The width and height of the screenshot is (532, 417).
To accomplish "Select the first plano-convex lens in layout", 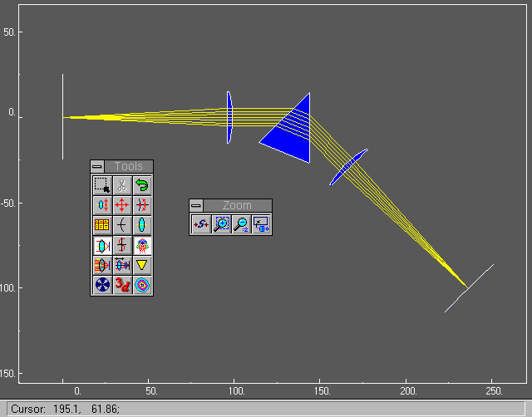I will [229, 117].
